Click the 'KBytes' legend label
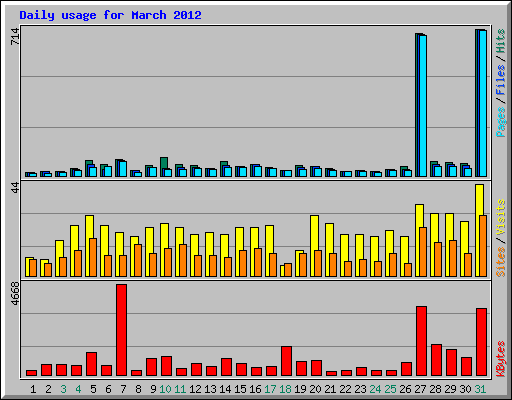 501,359
